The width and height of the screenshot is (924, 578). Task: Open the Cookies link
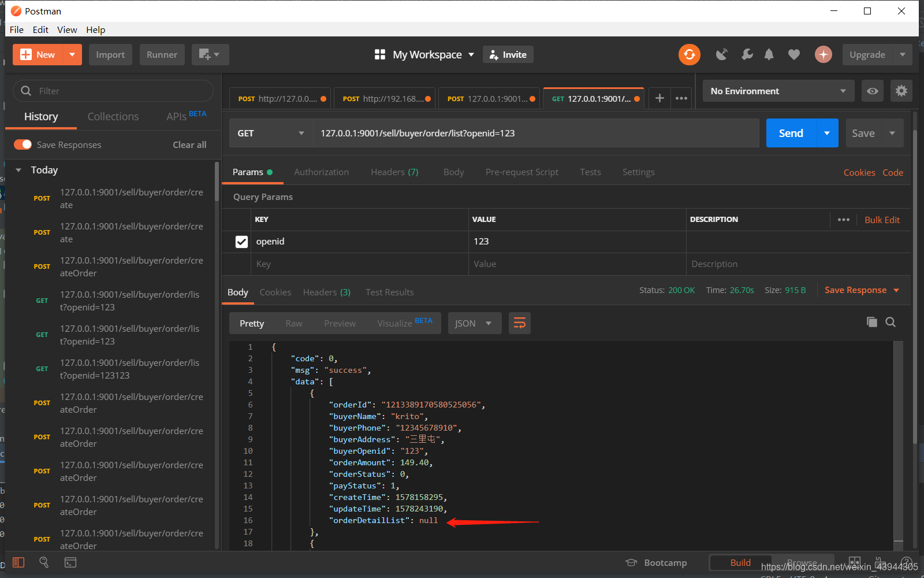[x=859, y=172]
